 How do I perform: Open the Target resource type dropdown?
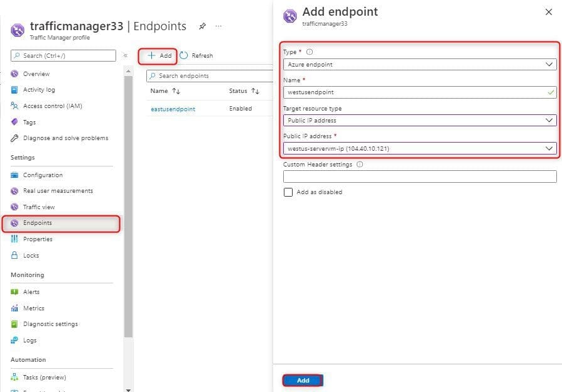point(419,121)
